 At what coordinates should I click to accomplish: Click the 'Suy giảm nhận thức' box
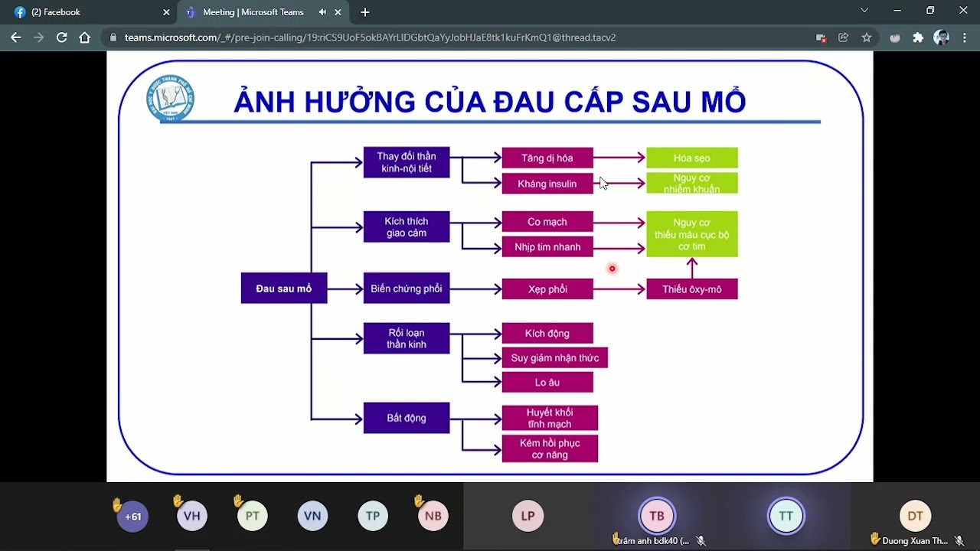tap(555, 358)
